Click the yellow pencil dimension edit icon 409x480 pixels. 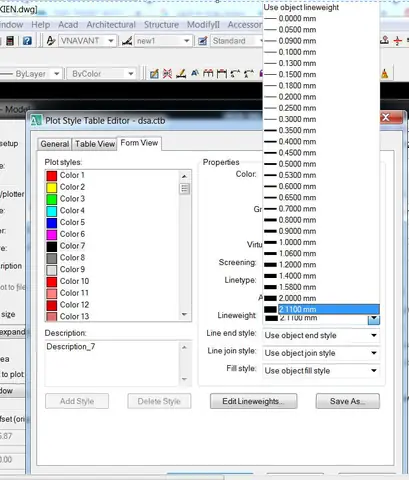(181, 74)
